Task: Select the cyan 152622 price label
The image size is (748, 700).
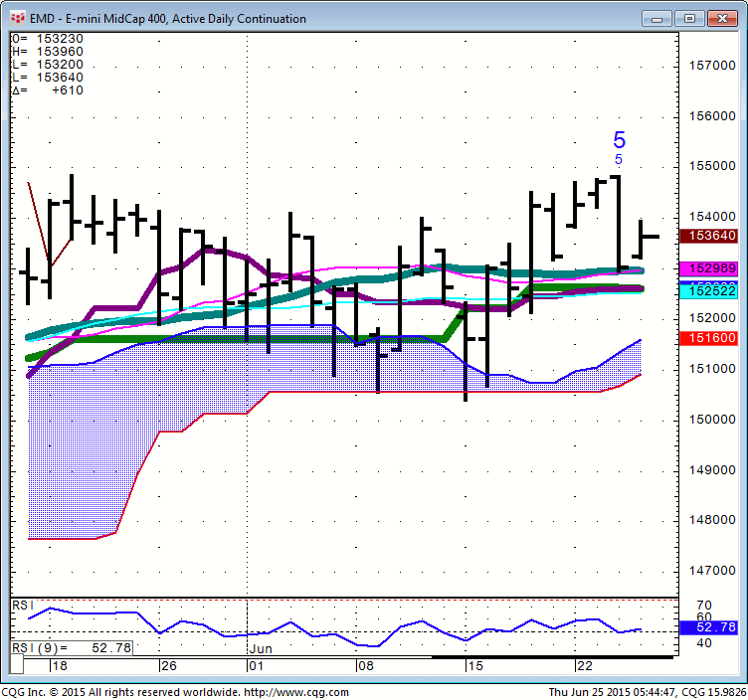Action: click(x=707, y=289)
